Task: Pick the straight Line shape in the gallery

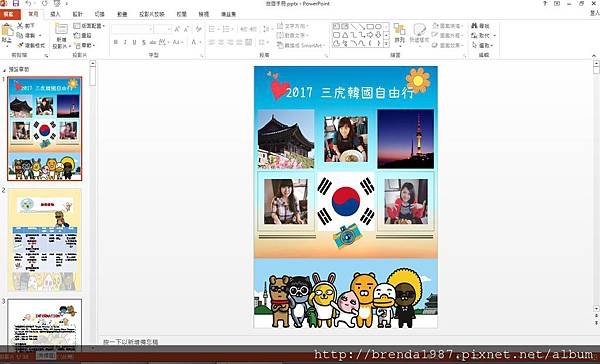Action: (x=353, y=26)
